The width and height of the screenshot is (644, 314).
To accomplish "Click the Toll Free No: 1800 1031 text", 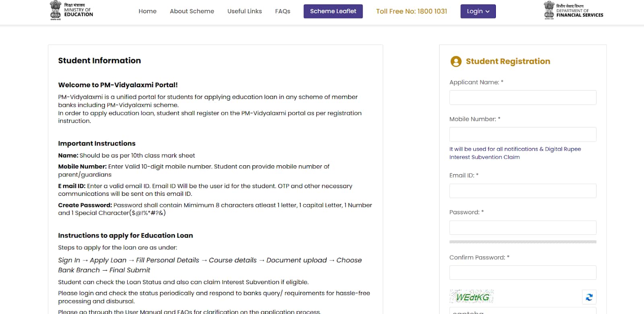I will [411, 11].
